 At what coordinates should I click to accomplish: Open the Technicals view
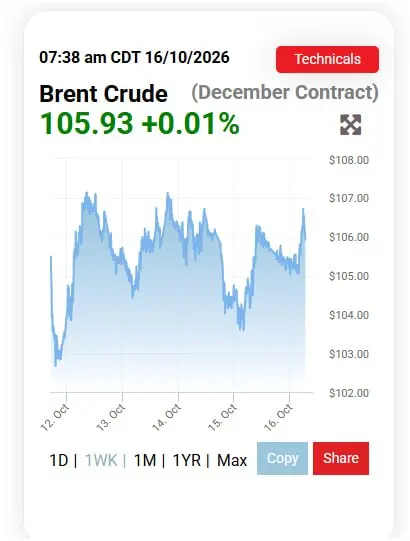click(327, 59)
